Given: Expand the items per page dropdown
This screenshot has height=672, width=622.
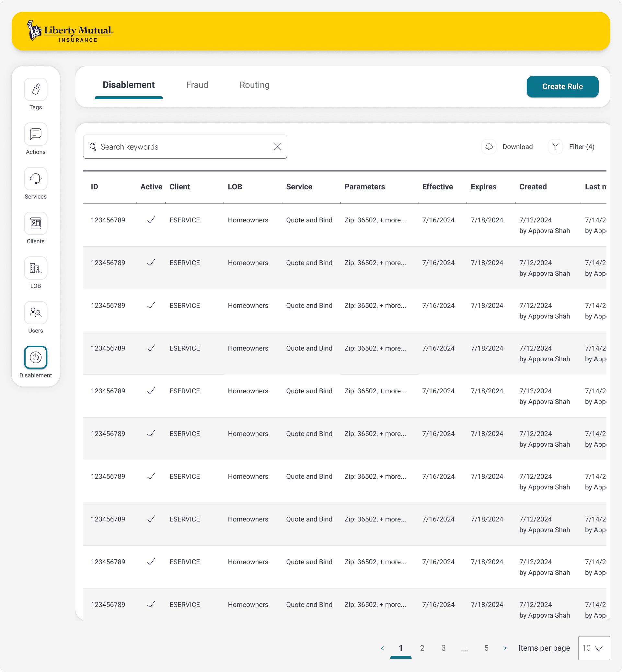Looking at the screenshot, I should pyautogui.click(x=594, y=648).
